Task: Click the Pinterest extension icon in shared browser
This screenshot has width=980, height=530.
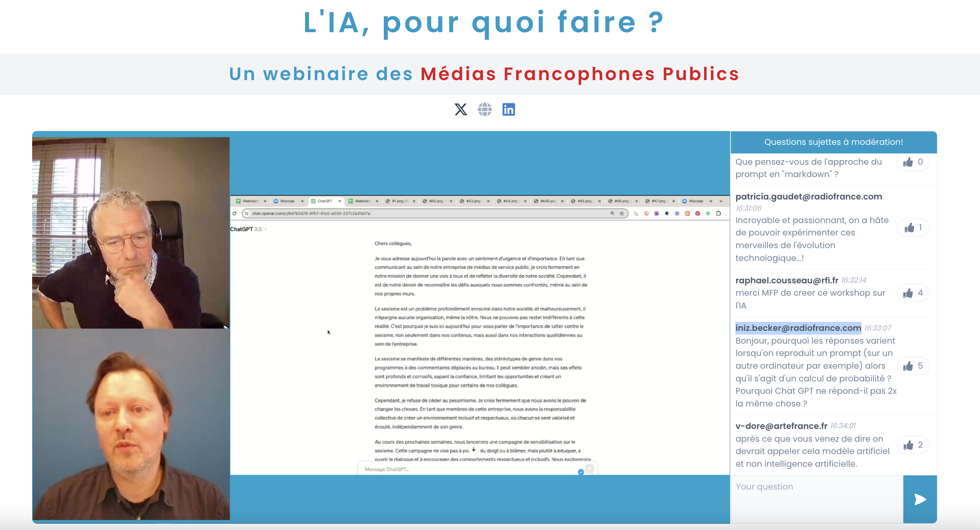Action: click(698, 214)
